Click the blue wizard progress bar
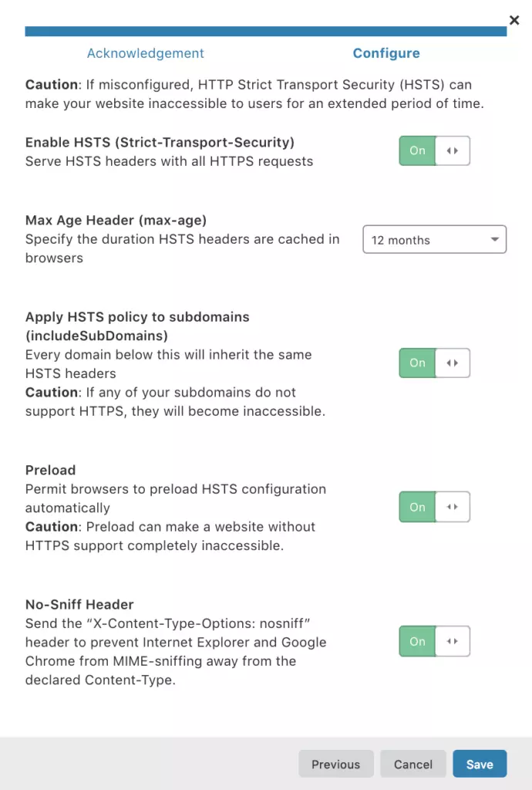 (x=266, y=31)
